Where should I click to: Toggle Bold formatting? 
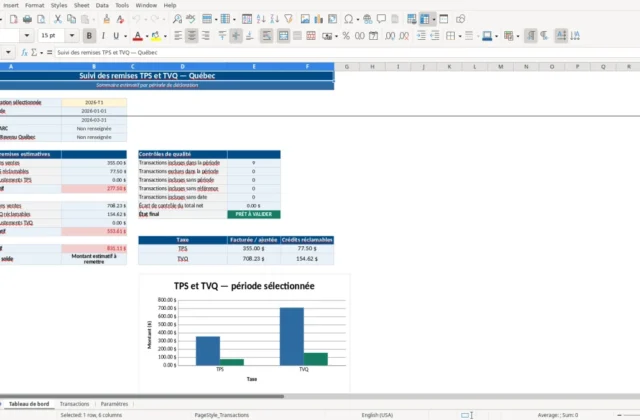(x=89, y=36)
